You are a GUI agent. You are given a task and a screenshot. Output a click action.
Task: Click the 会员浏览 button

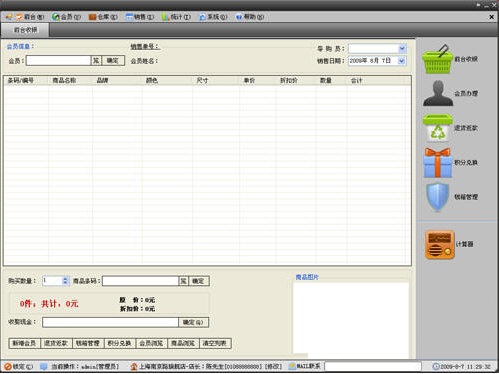pos(151,343)
